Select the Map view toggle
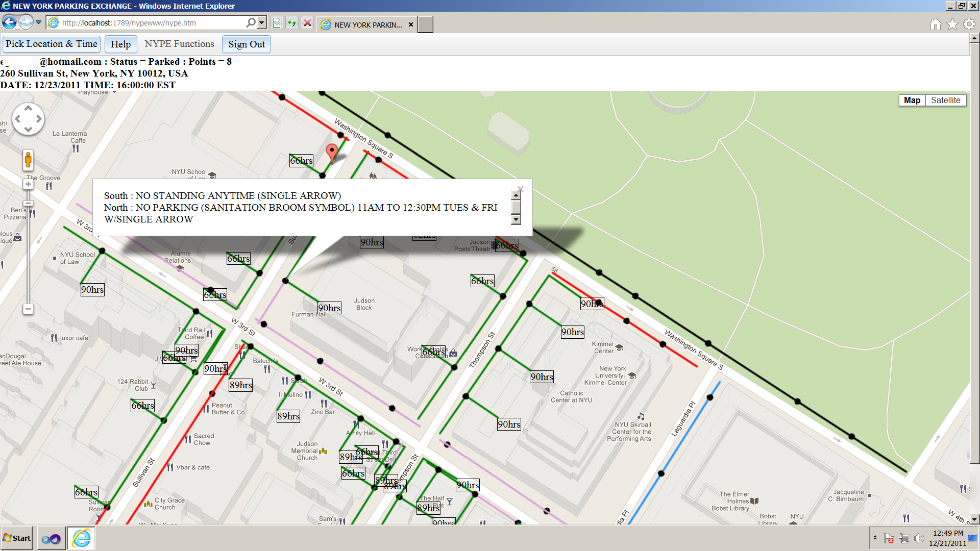This screenshot has height=551, width=980. coord(912,100)
